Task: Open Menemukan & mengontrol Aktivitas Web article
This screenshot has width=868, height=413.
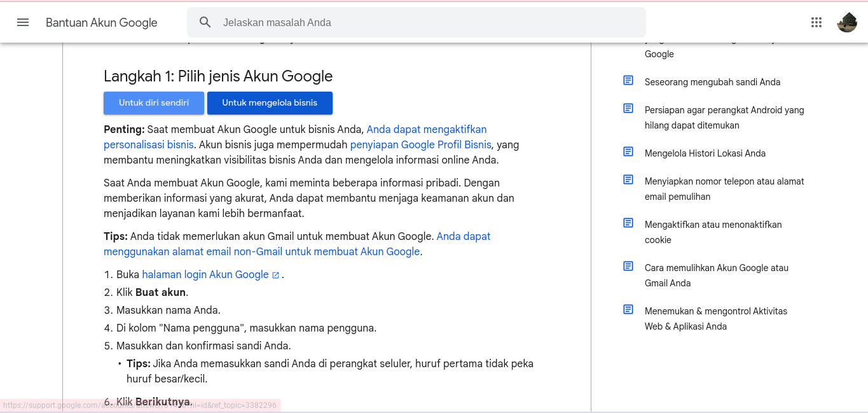Action: pos(716,319)
